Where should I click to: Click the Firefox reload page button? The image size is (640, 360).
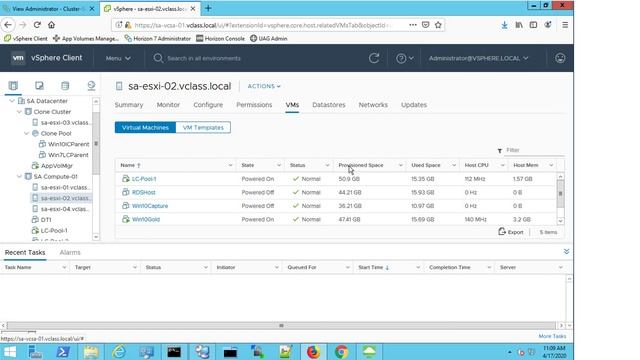pyautogui.click(x=37, y=25)
